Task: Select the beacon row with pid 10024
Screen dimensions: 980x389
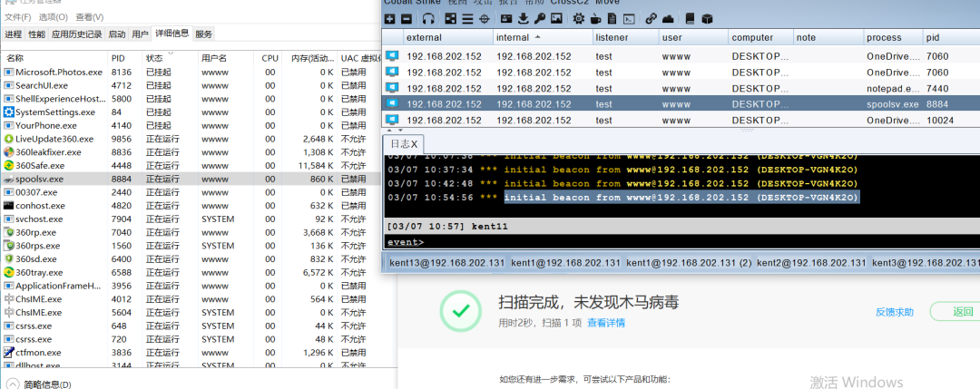Action: tap(681, 120)
